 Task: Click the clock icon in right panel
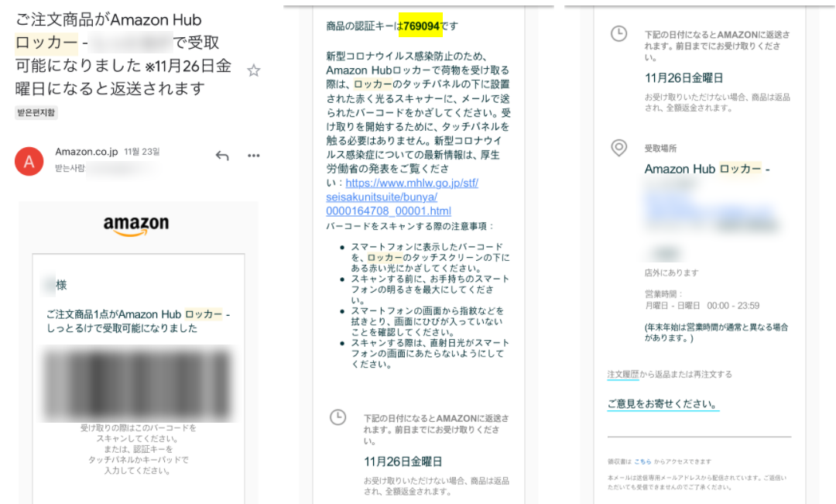pyautogui.click(x=618, y=34)
